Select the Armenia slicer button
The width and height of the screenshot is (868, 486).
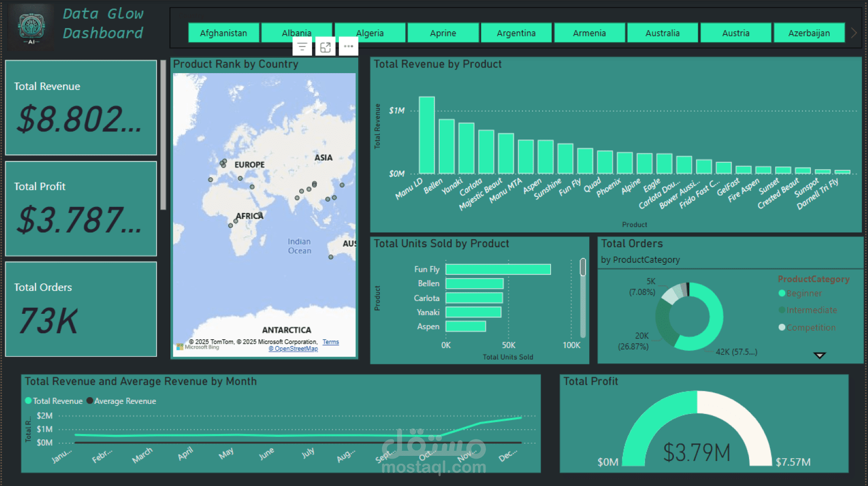[x=589, y=33]
